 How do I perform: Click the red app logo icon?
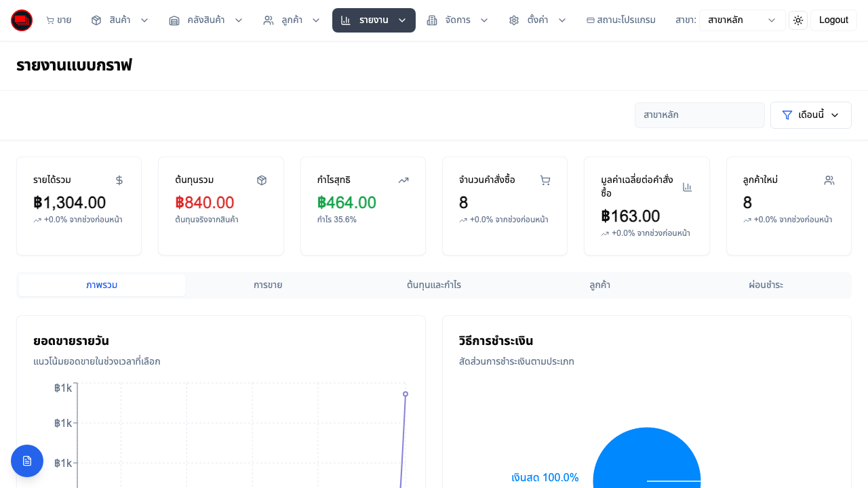(x=22, y=20)
